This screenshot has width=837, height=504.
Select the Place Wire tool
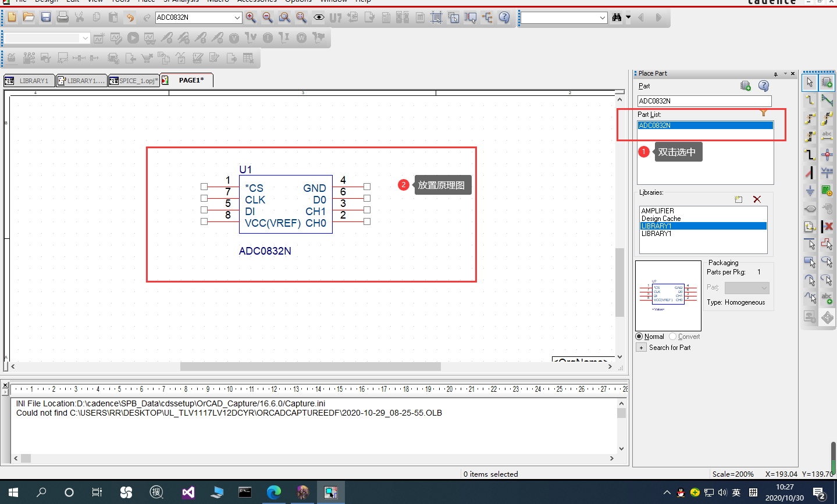810,100
